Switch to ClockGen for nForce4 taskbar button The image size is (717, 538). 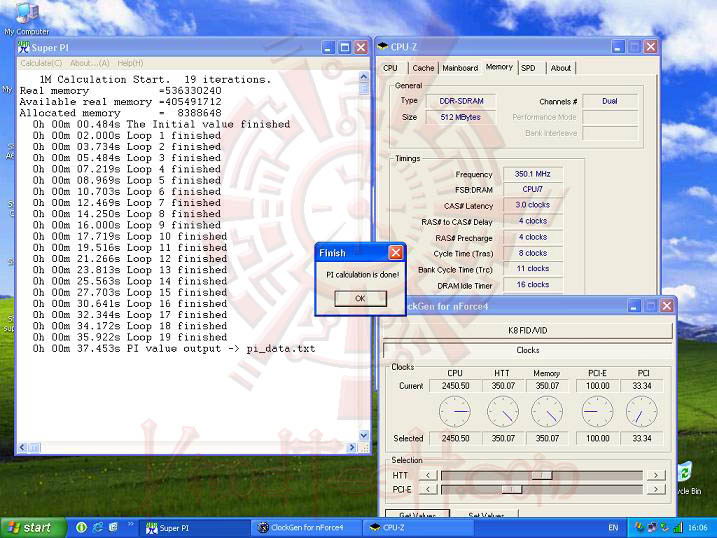306,528
